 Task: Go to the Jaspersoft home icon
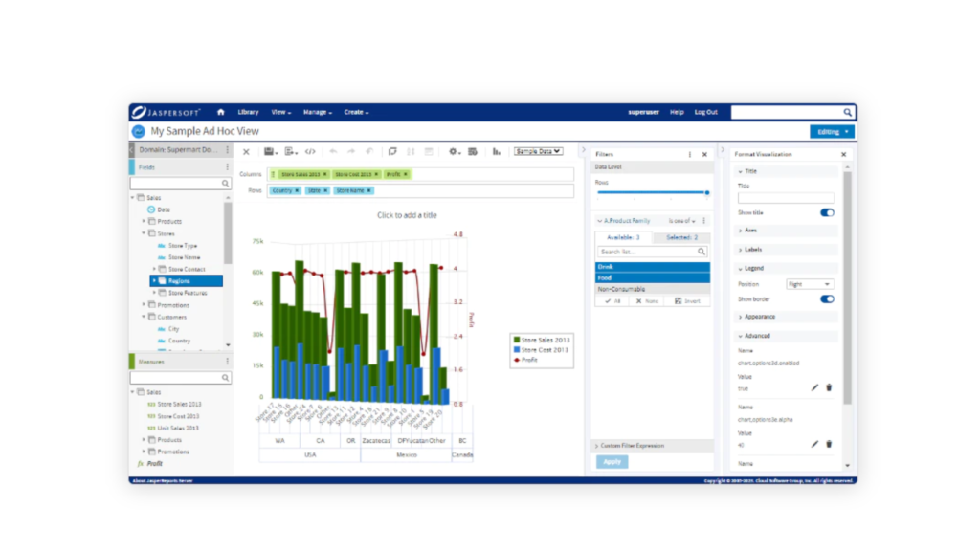[x=221, y=113]
